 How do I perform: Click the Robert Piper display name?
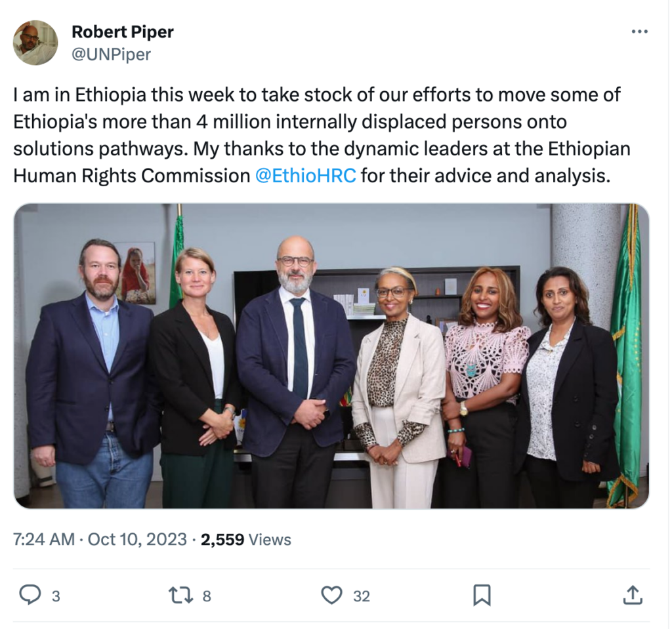[x=122, y=31]
